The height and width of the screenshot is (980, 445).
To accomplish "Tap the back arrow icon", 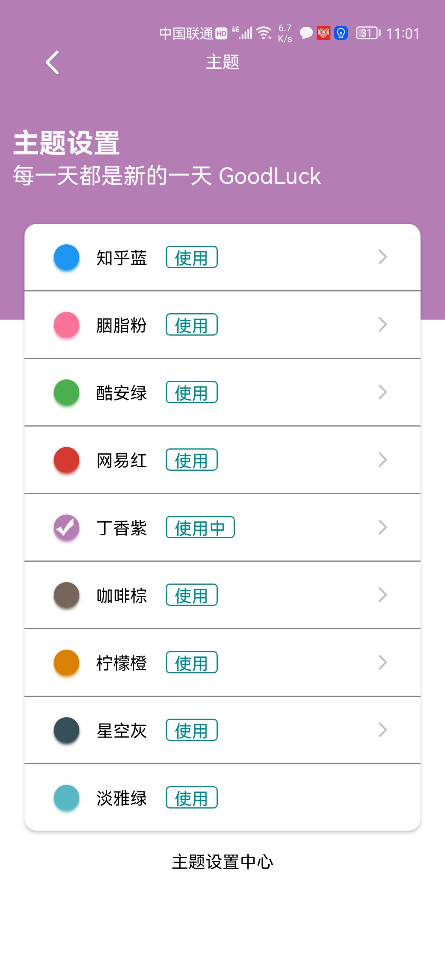I will point(52,62).
